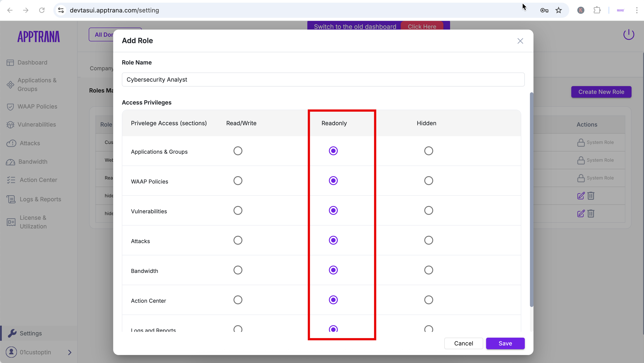Open Bandwidth in the sidebar
Image resolution: width=644 pixels, height=363 pixels.
tap(27, 162)
